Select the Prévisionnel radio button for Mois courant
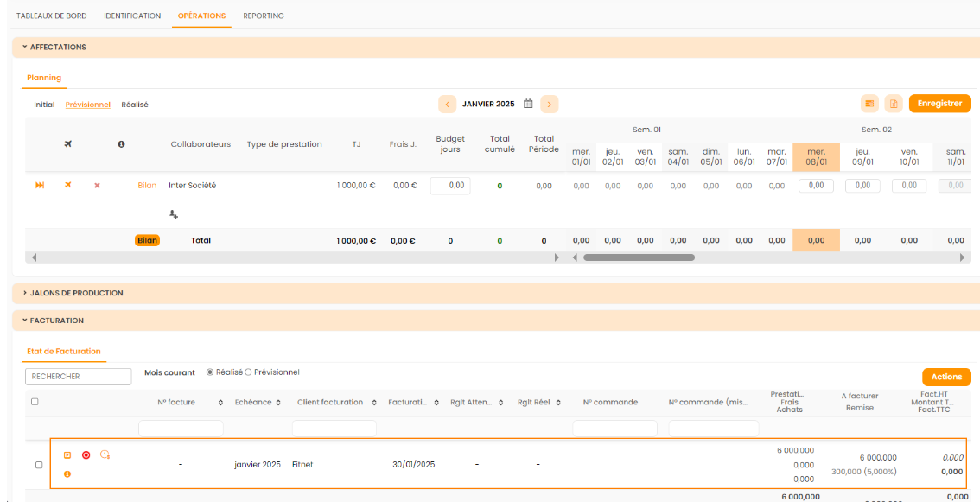980x502 pixels. (x=249, y=372)
